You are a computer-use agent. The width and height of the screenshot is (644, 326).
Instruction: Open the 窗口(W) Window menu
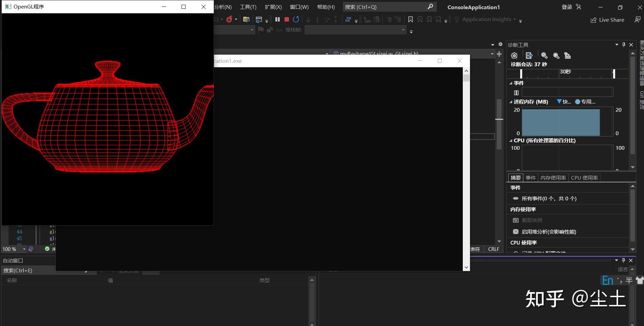(x=299, y=7)
